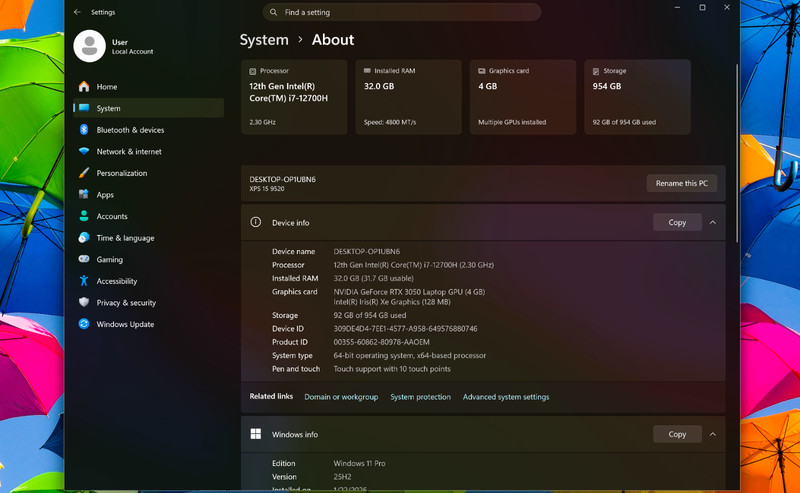Click the Graphics card icon

[482, 70]
